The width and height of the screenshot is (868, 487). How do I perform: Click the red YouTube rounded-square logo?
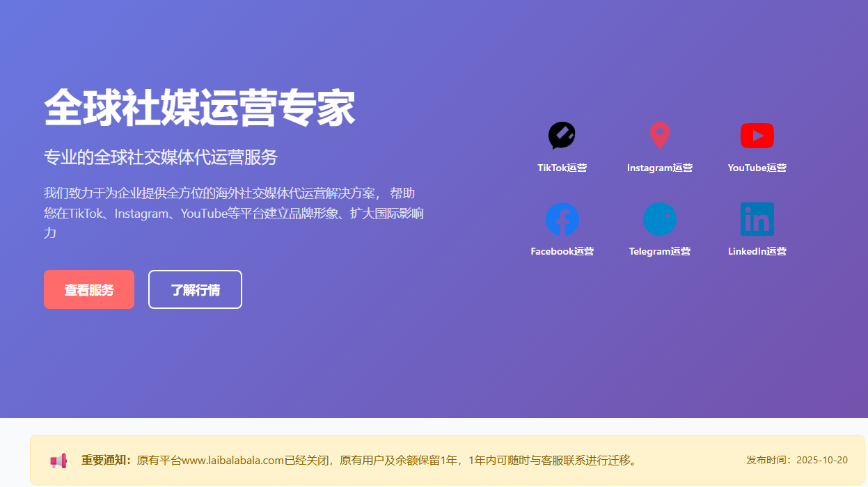(757, 136)
